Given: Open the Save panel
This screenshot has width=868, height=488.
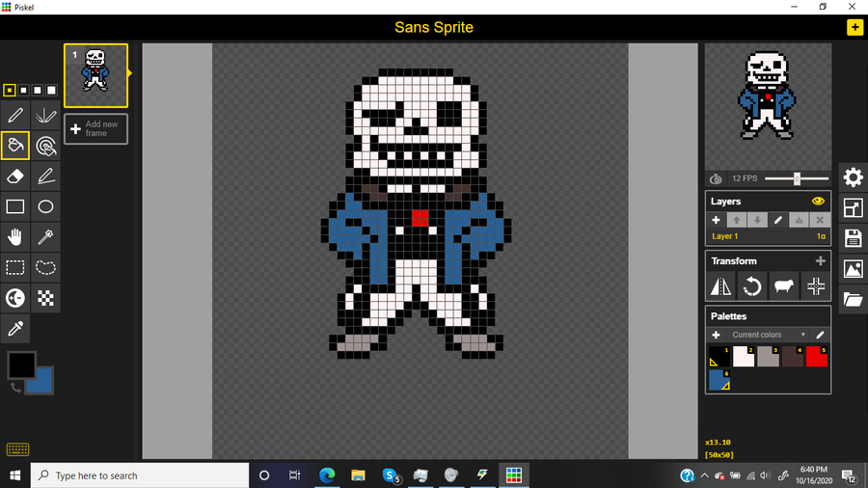Looking at the screenshot, I should click(x=854, y=238).
